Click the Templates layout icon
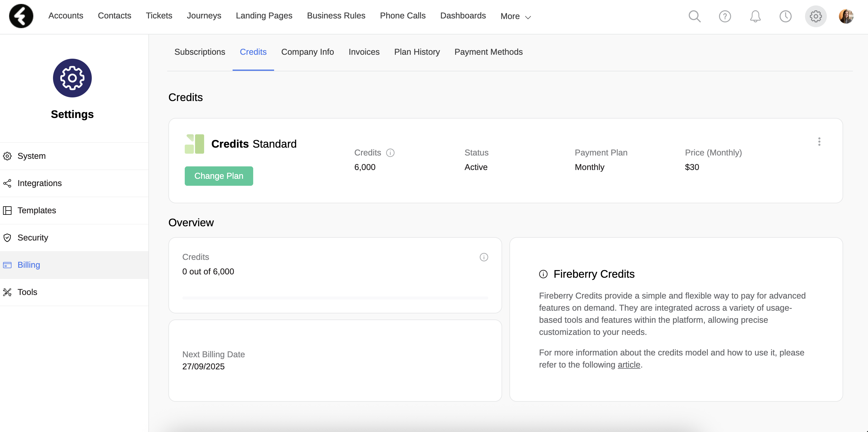 7,211
